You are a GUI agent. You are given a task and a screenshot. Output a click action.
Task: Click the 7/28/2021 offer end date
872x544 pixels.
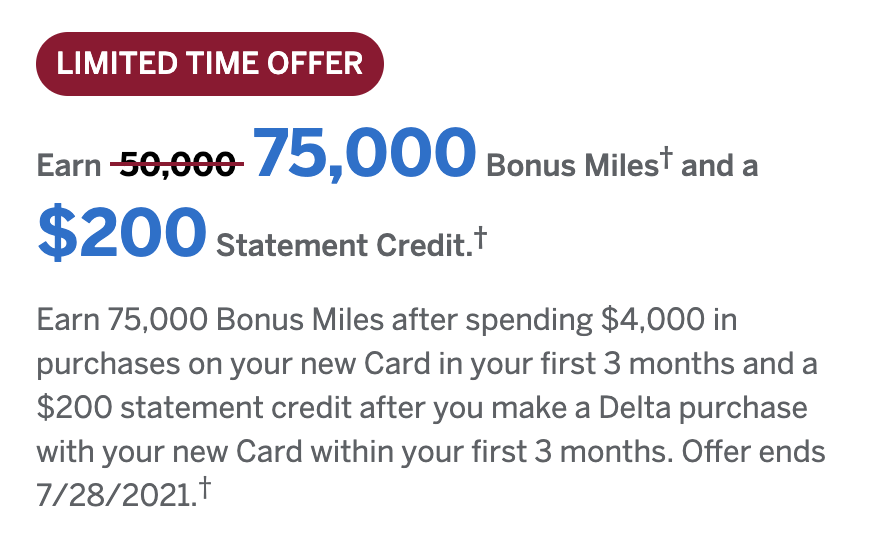pyautogui.click(x=112, y=496)
